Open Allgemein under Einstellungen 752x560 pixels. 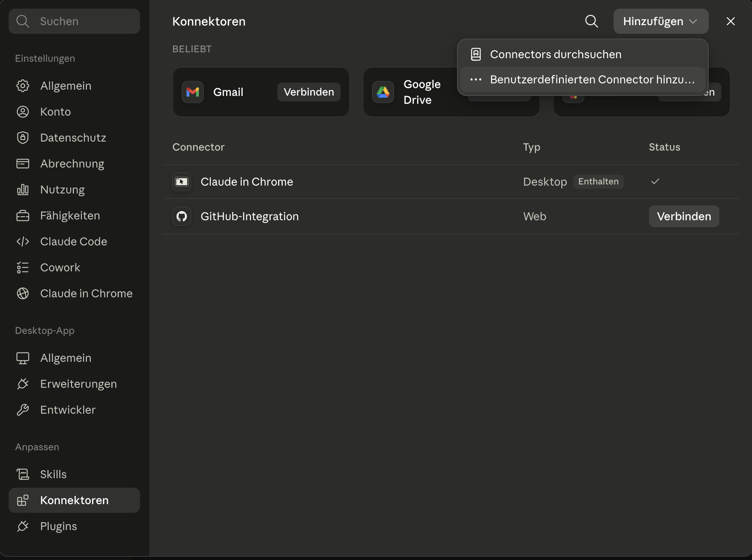74,86
